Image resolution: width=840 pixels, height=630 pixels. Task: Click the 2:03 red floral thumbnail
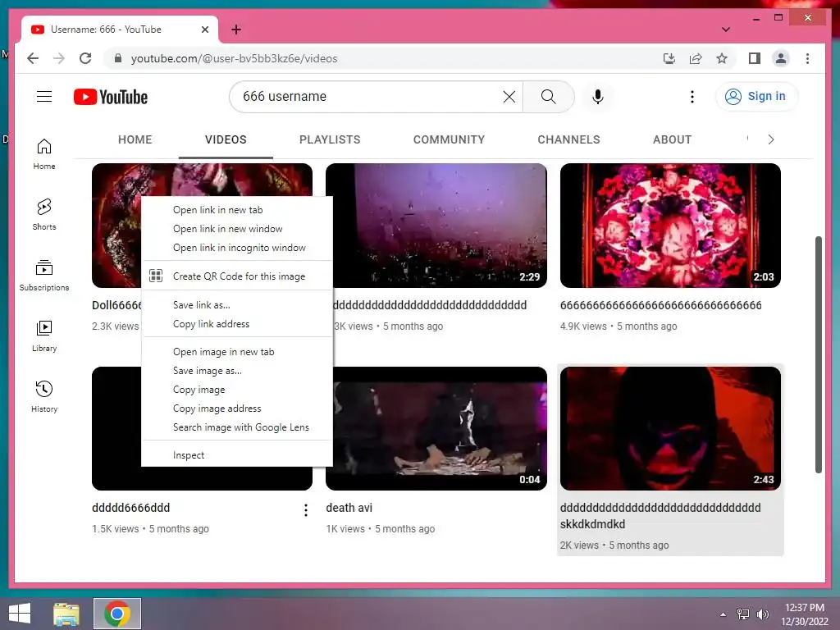coord(670,226)
